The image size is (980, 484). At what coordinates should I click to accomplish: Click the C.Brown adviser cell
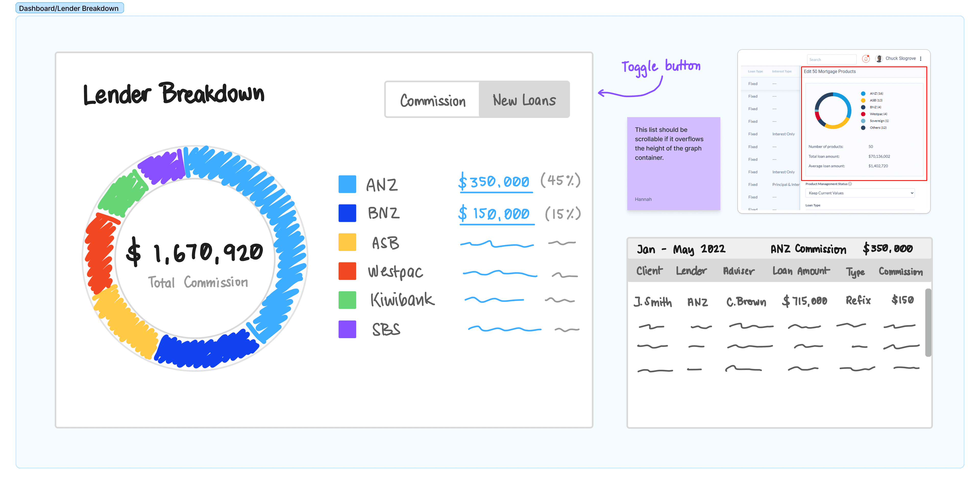(746, 301)
